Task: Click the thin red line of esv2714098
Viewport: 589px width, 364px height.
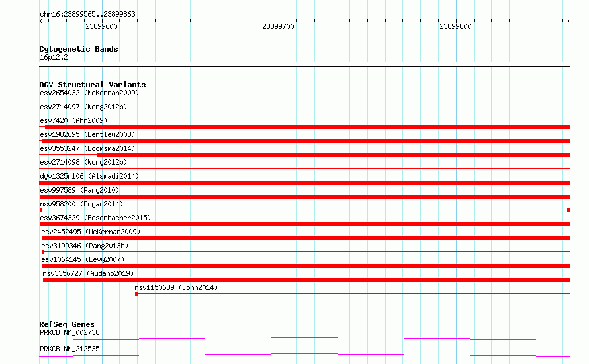Action: (305, 169)
